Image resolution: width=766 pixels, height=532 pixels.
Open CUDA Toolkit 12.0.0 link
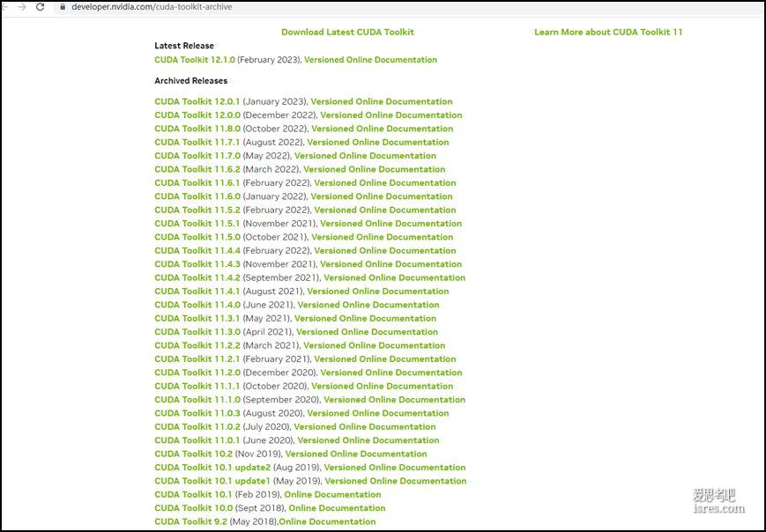pyautogui.click(x=197, y=115)
